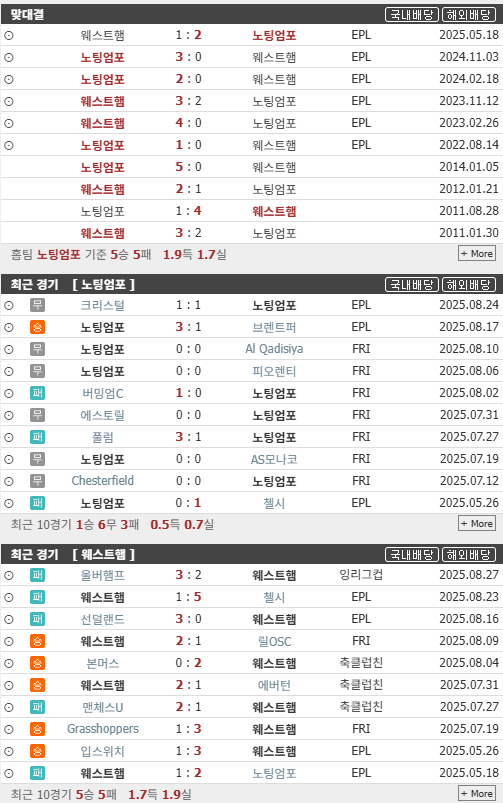
Task: Click 해외배당 button in 노팅엄포 recent matches header
Action: point(469,285)
